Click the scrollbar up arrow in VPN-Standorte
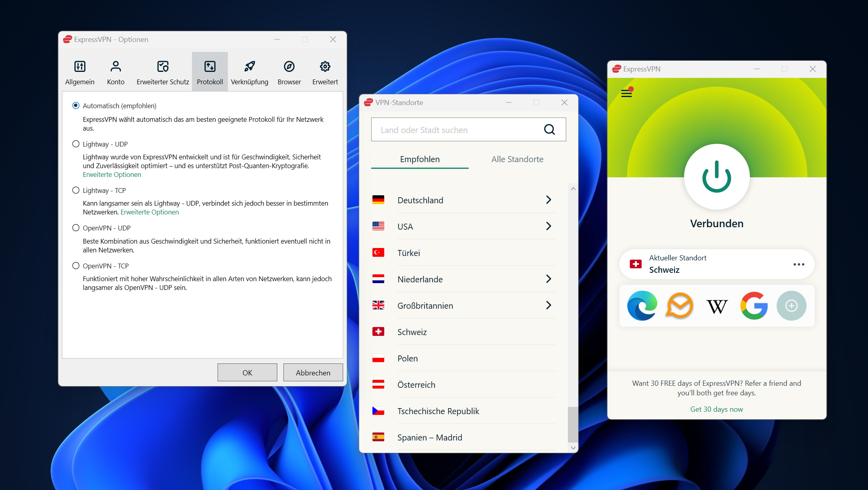This screenshot has width=868, height=490. (x=573, y=188)
